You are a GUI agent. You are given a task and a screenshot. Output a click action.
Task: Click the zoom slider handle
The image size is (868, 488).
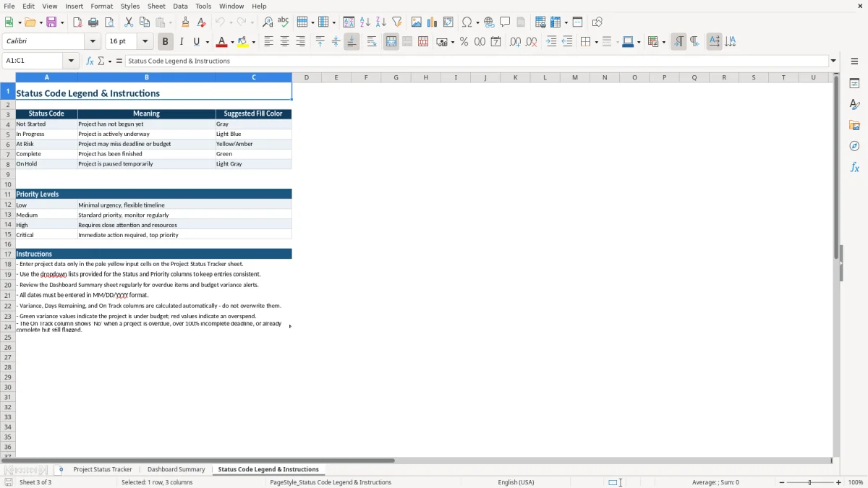pyautogui.click(x=809, y=482)
